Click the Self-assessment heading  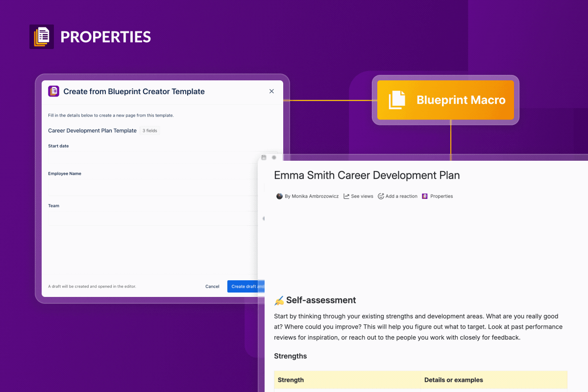[321, 300]
